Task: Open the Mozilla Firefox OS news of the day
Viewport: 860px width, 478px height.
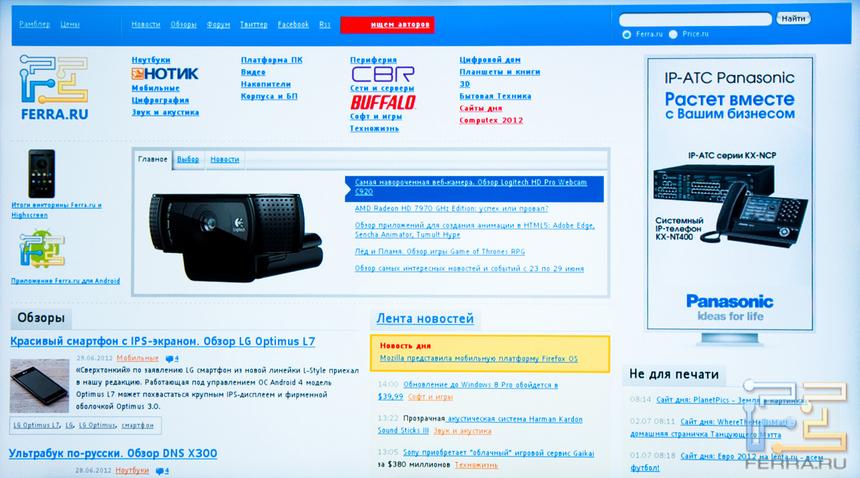Action: (x=479, y=358)
